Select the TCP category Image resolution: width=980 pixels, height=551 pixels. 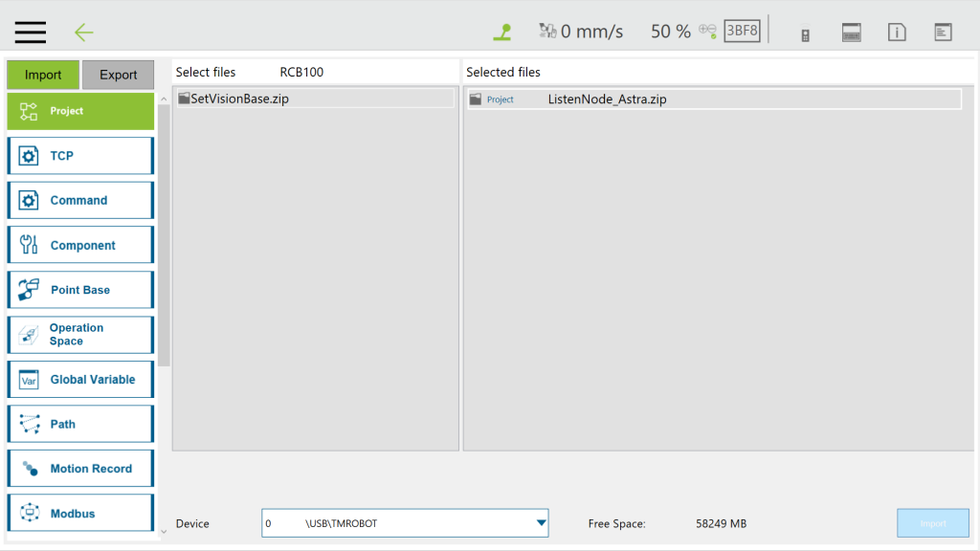point(80,156)
